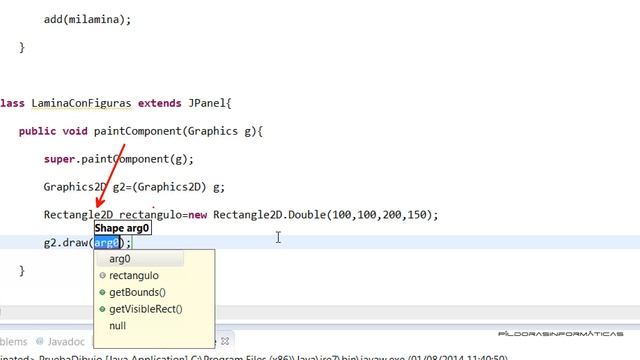
Task: Click 'super.paintComponent(g);' line
Action: tap(119, 159)
